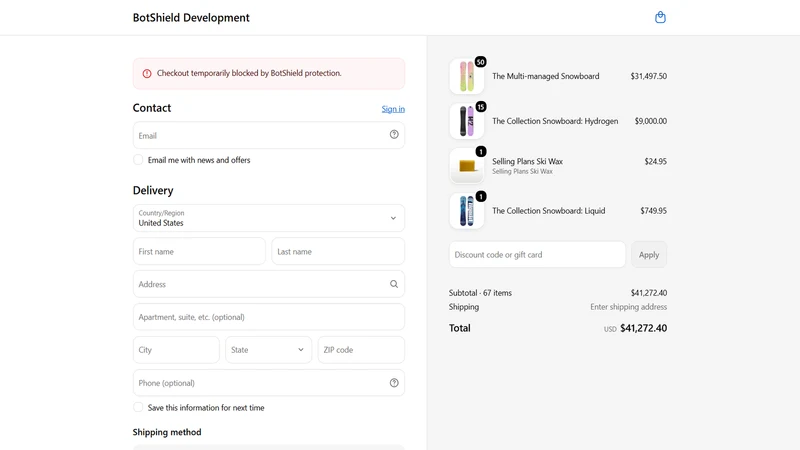Click the Contact section heading
The height and width of the screenshot is (450, 800).
coord(152,108)
